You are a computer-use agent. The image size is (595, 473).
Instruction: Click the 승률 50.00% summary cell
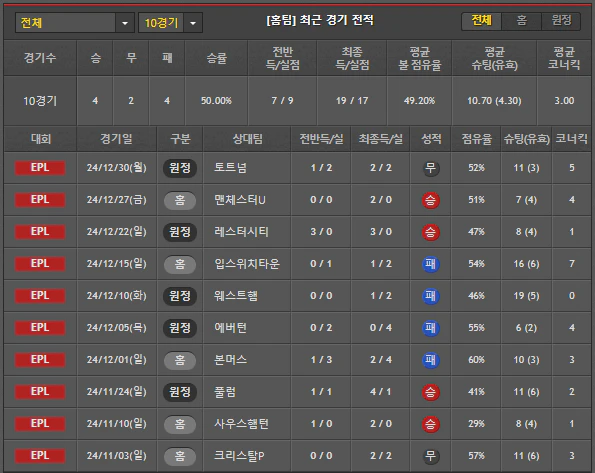pyautogui.click(x=216, y=101)
